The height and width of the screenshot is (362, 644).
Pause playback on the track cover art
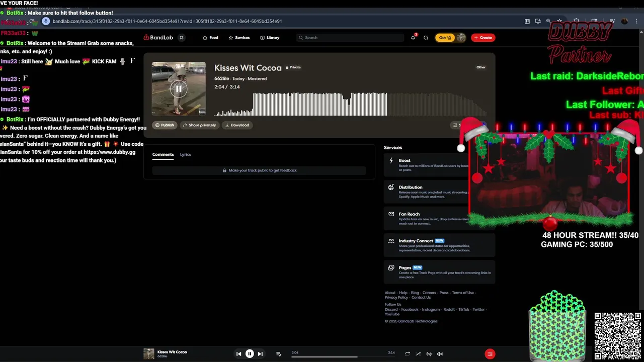pyautogui.click(x=179, y=89)
